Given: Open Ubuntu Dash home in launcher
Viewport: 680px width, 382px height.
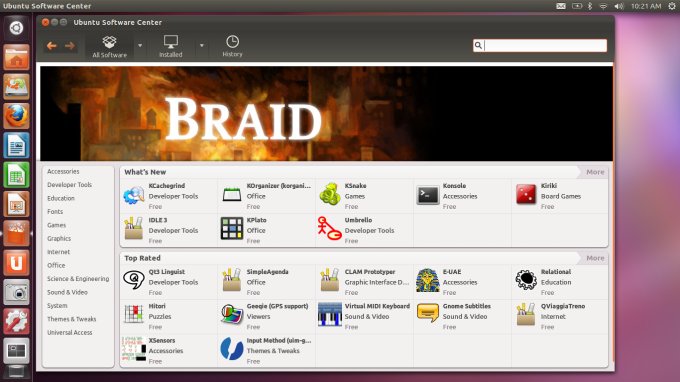Looking at the screenshot, I should (16, 28).
